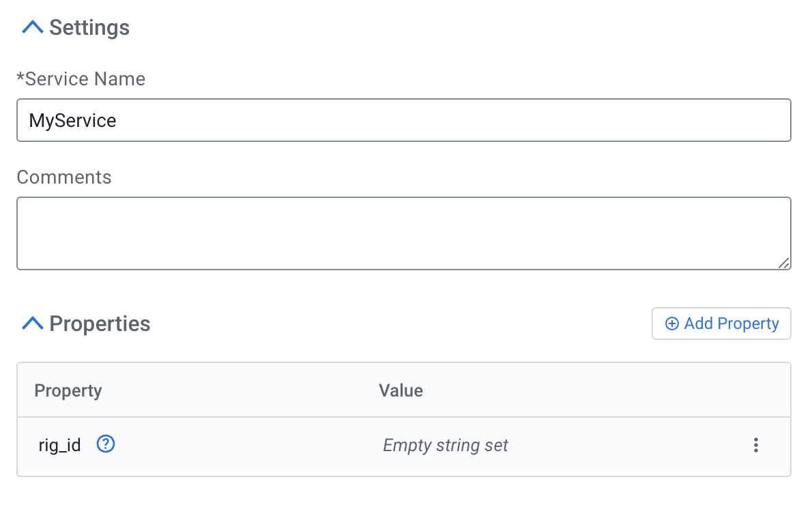Click the plus icon in Add Property

671,324
